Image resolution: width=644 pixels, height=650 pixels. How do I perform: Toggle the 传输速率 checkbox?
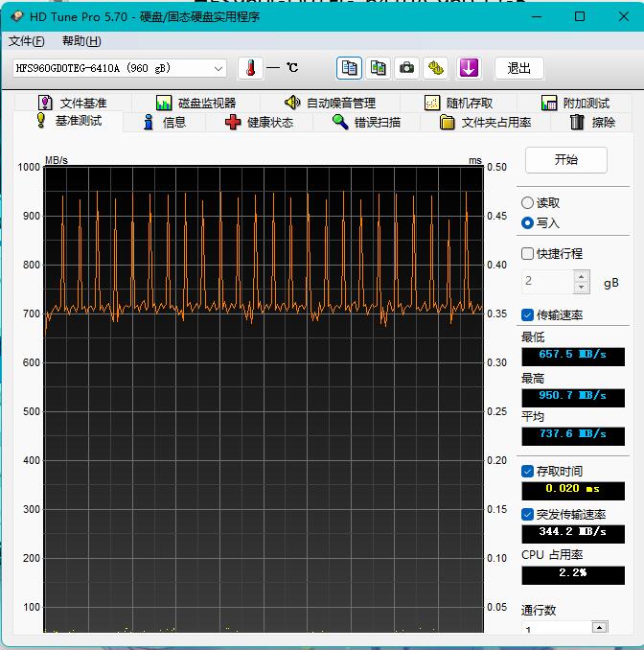[x=527, y=315]
